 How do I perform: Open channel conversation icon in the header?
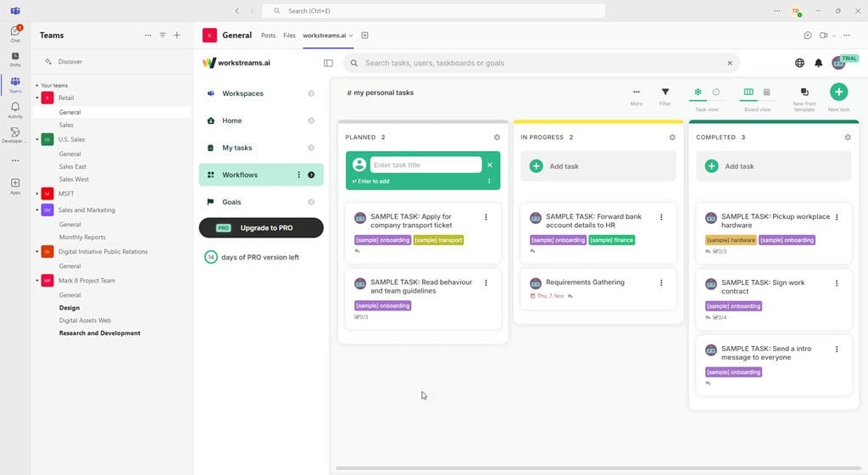click(x=808, y=36)
